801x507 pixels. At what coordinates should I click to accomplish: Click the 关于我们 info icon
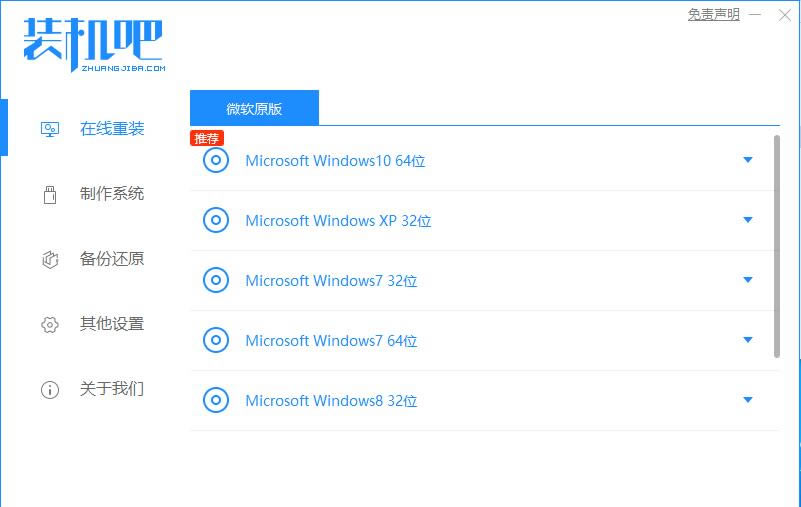[x=50, y=389]
